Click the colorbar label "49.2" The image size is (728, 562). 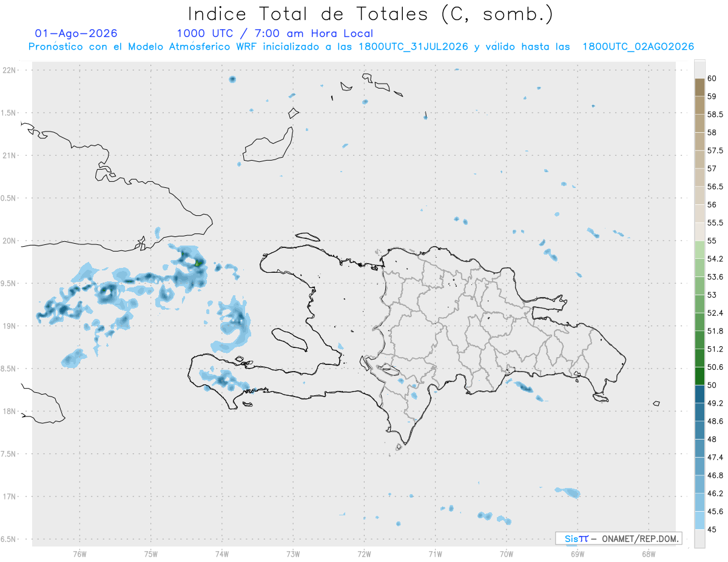(715, 403)
